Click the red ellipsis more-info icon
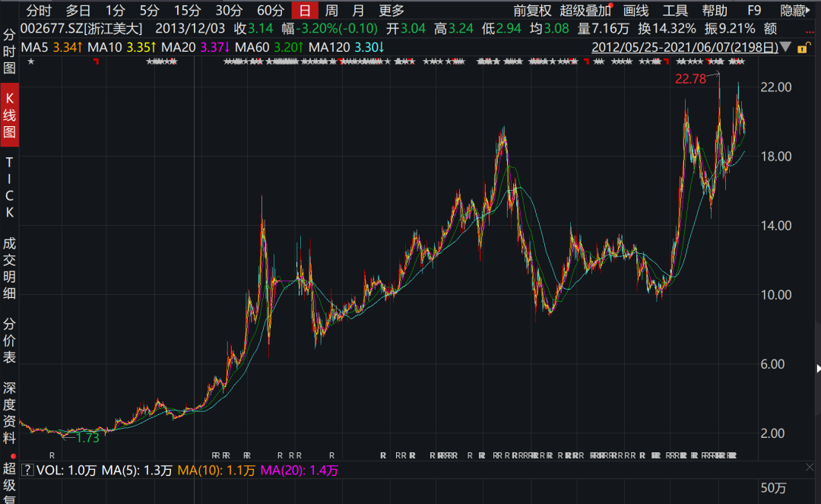 [x=810, y=32]
